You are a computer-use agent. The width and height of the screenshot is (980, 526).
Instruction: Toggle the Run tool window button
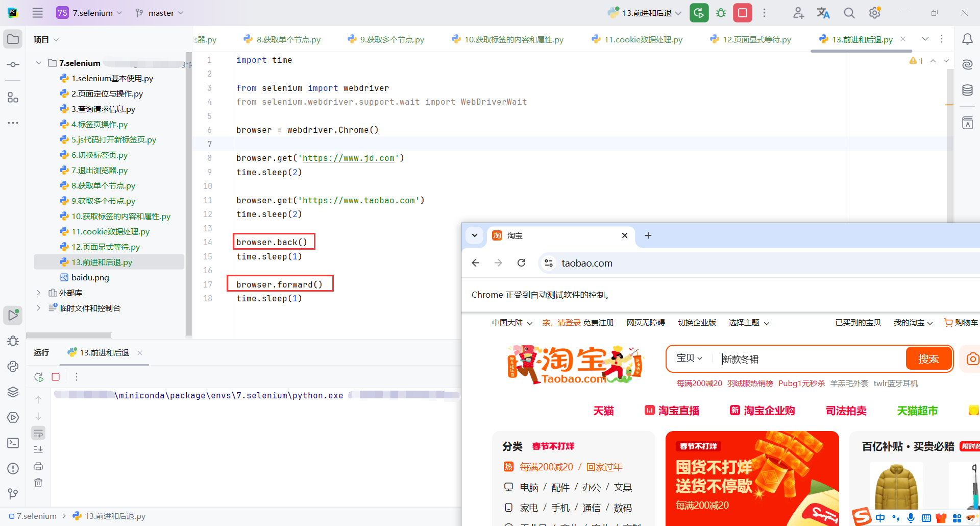click(x=13, y=315)
